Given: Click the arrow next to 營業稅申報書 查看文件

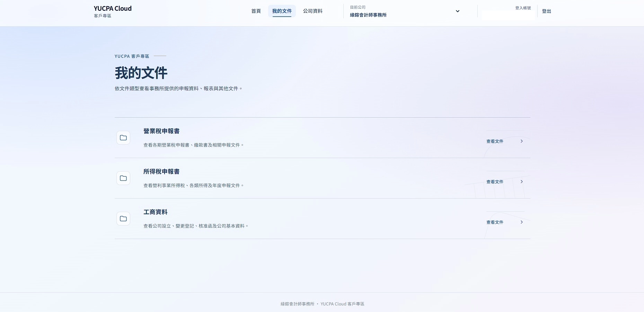Looking at the screenshot, I should click(522, 141).
